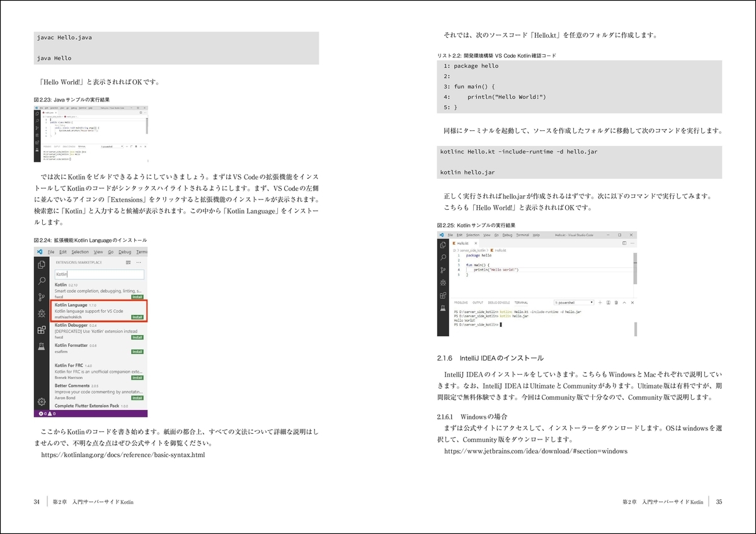Click the extensions search field containing Kotlin
This screenshot has width=756, height=534.
click(x=100, y=275)
